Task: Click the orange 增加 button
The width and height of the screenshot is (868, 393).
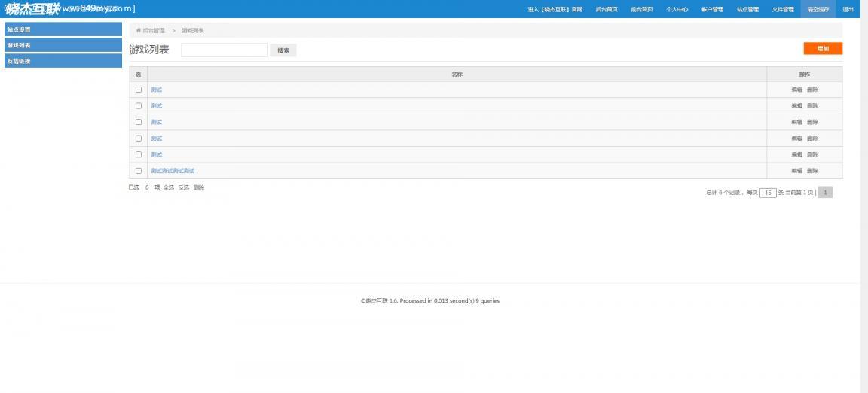Action: click(823, 49)
